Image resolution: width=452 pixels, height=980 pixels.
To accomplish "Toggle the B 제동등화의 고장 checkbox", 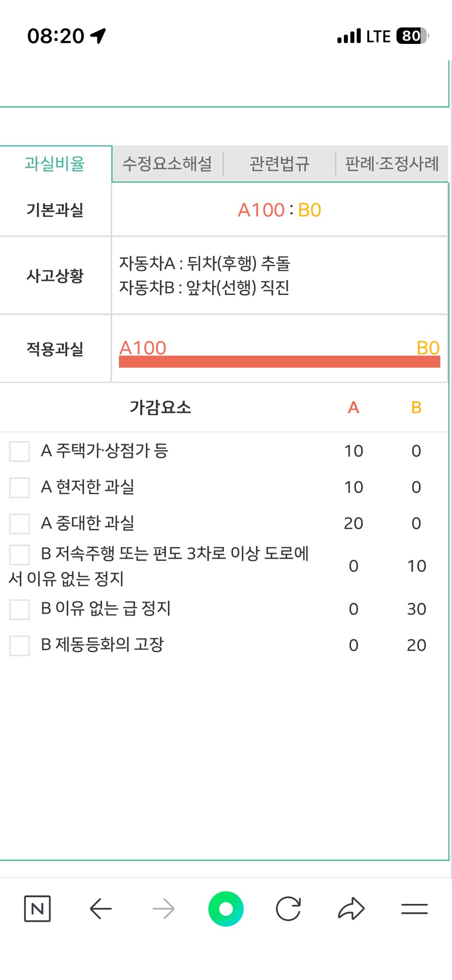I will click(x=19, y=645).
